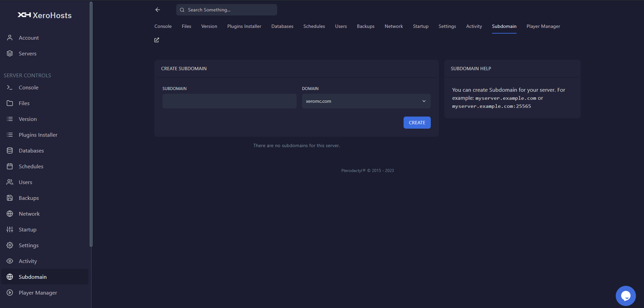644x308 pixels.
Task: Open the chat support bubble icon
Action: 626,296
